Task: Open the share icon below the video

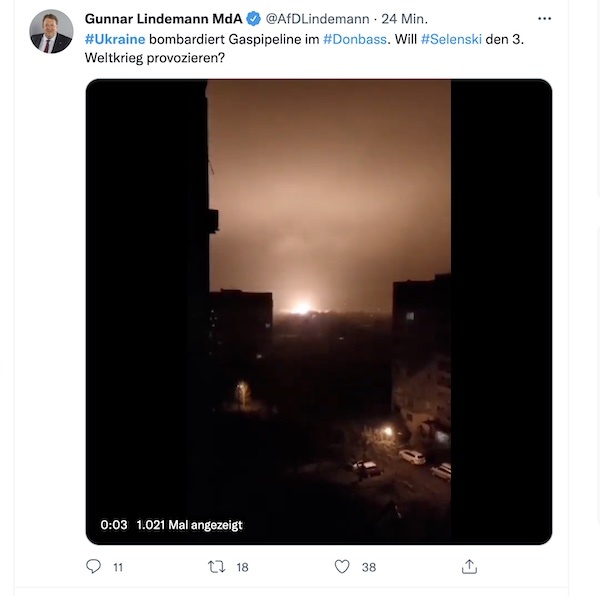Action: [468, 567]
